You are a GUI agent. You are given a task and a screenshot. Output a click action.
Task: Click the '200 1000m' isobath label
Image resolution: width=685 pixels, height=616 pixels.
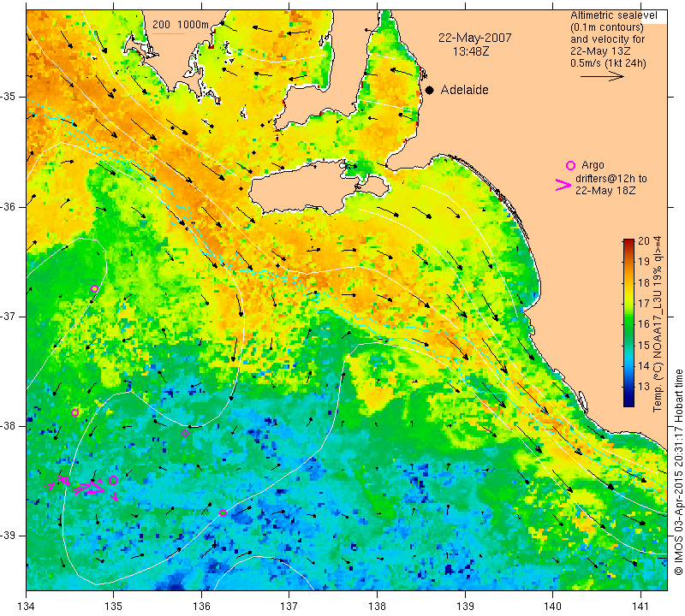pos(181,25)
